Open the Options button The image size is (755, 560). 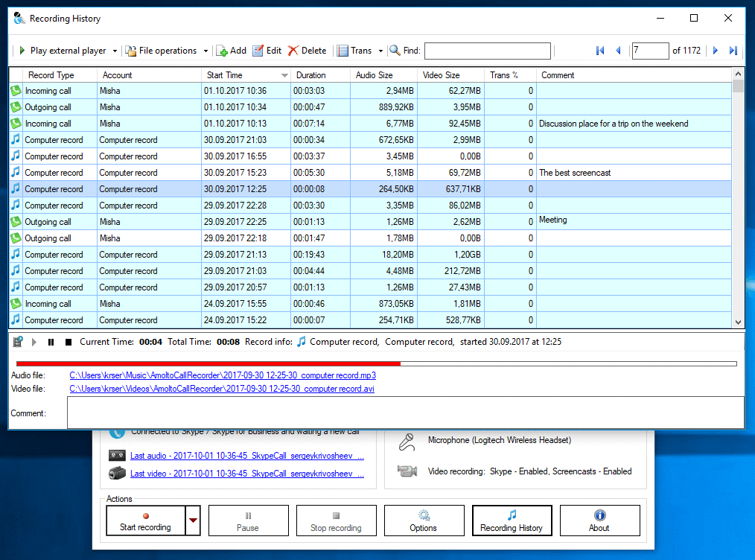(424, 521)
